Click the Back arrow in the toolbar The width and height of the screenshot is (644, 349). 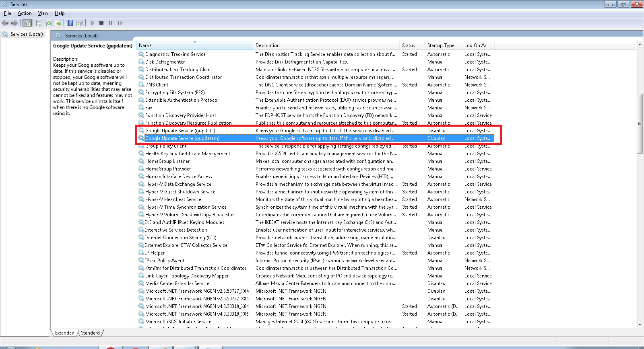5,23
